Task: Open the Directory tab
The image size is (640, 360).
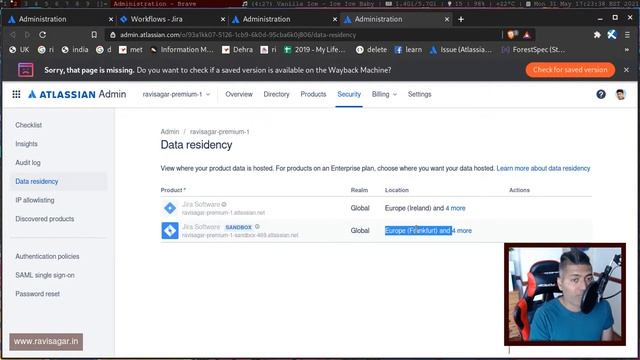Action: (276, 94)
